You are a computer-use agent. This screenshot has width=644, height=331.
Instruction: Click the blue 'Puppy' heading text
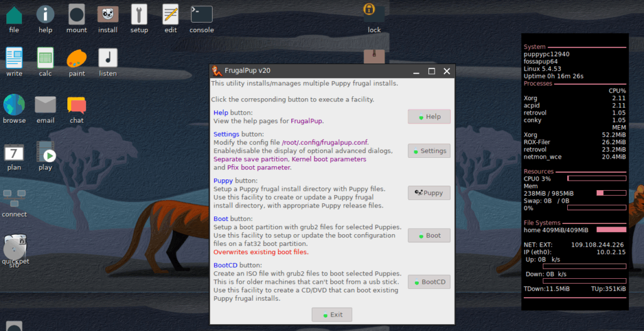223,181
